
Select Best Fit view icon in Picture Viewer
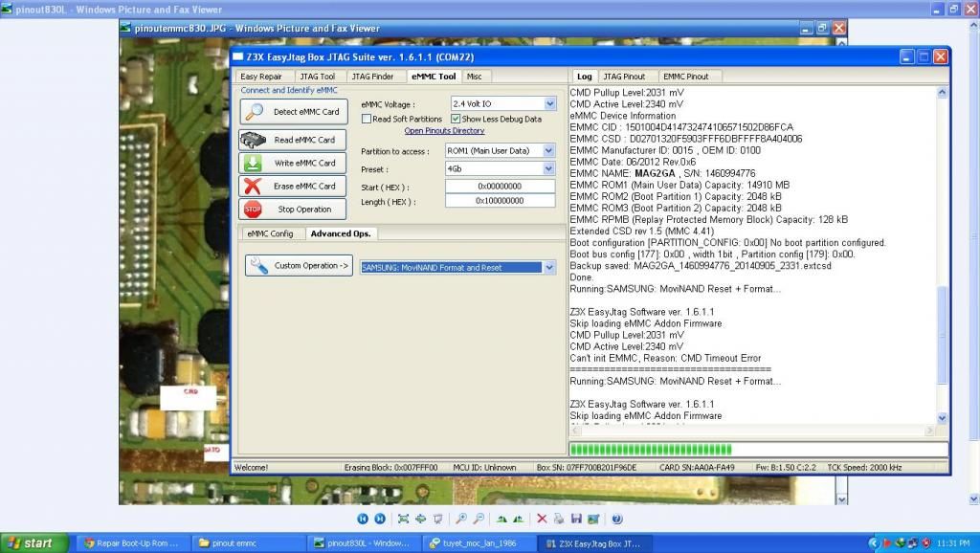(403, 519)
